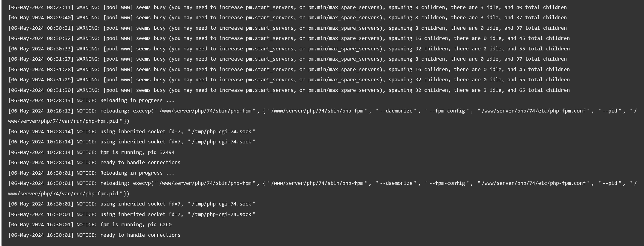Click the 16:30:01 Reloading in progress notice
This screenshot has width=644, height=246.
click(x=91, y=173)
